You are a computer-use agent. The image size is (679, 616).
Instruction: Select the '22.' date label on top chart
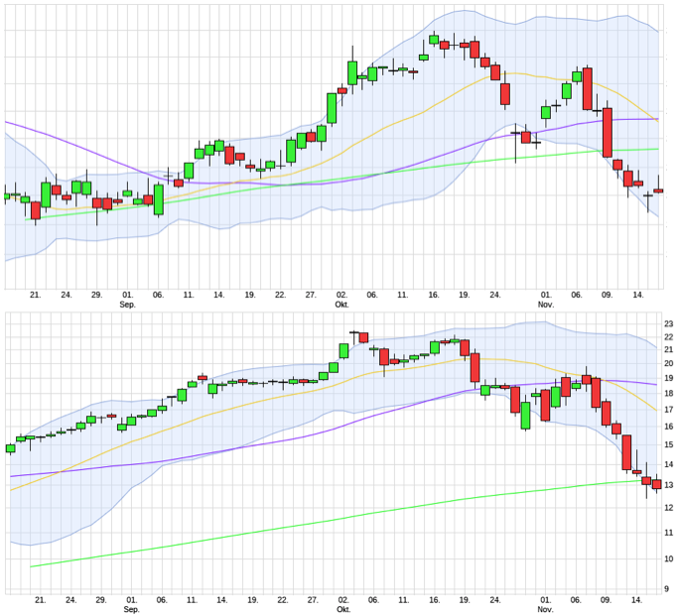click(280, 295)
